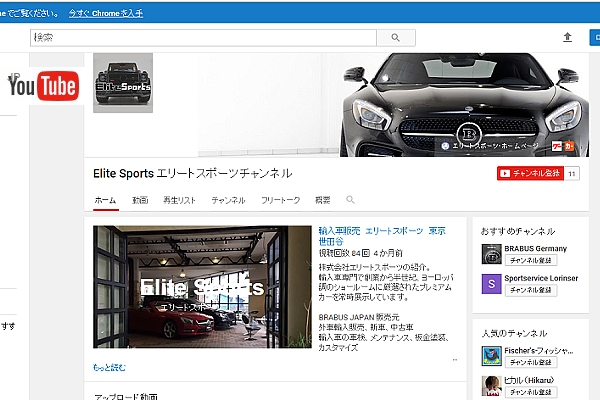Click the BRABUS JAPAN 販売元 description line
Image resolution: width=600 pixels, height=400 pixels.
(359, 317)
